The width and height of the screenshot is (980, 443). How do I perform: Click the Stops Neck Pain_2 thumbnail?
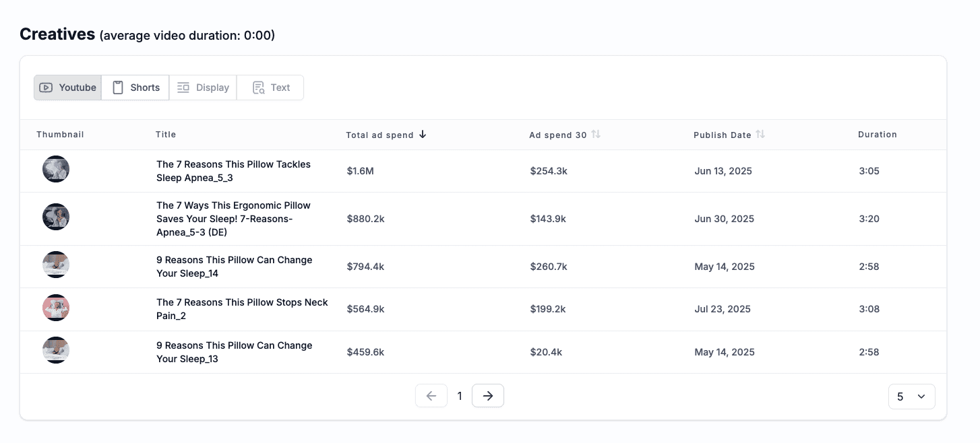tap(56, 308)
